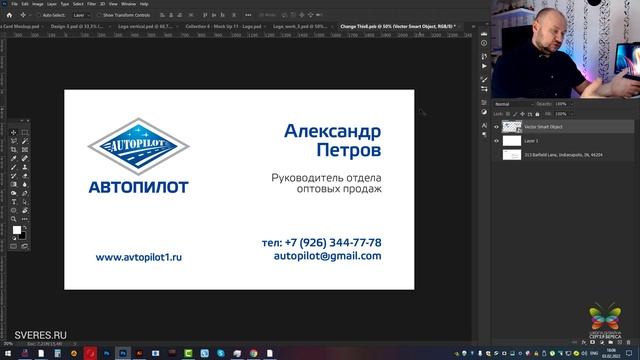Select the Frame tool
Screen dimensions: 640x360
coord(25,150)
